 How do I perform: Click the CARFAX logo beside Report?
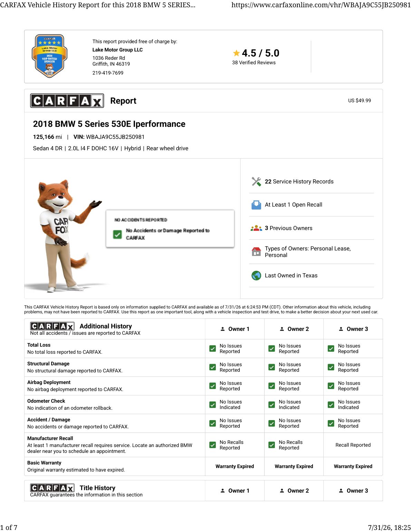pyautogui.click(x=67, y=101)
